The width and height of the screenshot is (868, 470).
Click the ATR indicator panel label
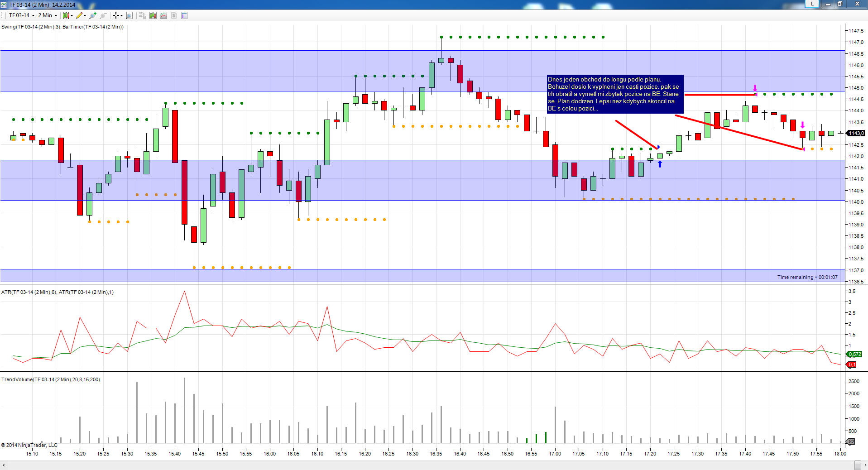coord(58,292)
